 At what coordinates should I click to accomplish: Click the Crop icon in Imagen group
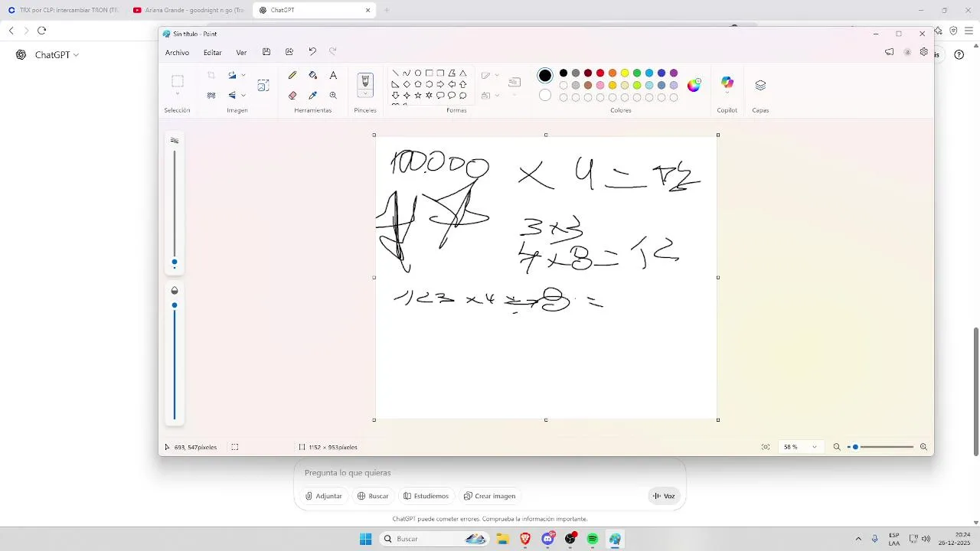[x=211, y=75]
